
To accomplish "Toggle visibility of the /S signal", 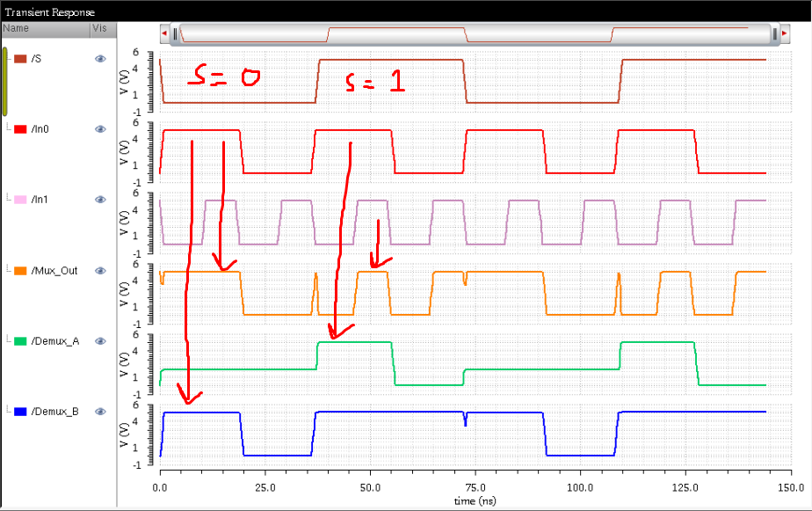I will [100, 59].
